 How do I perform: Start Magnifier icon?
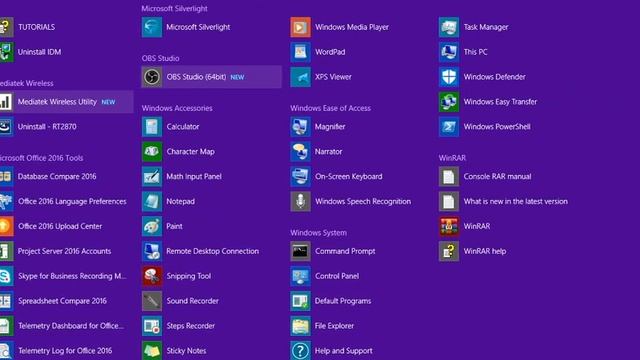tap(300, 127)
